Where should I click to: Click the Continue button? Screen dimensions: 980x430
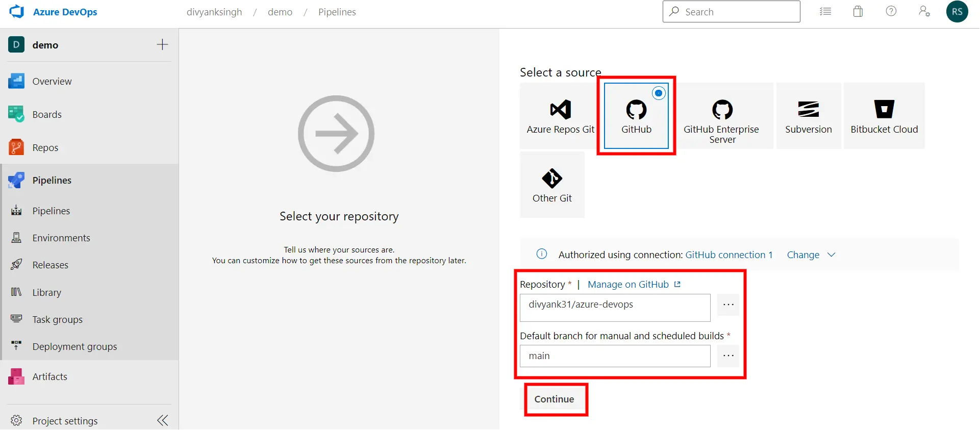pyautogui.click(x=554, y=399)
